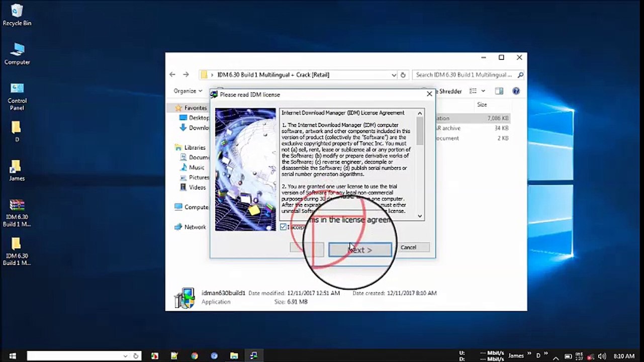Click the license scrollbar down arrow
Viewport: 644px width, 362px height.
pos(420,216)
